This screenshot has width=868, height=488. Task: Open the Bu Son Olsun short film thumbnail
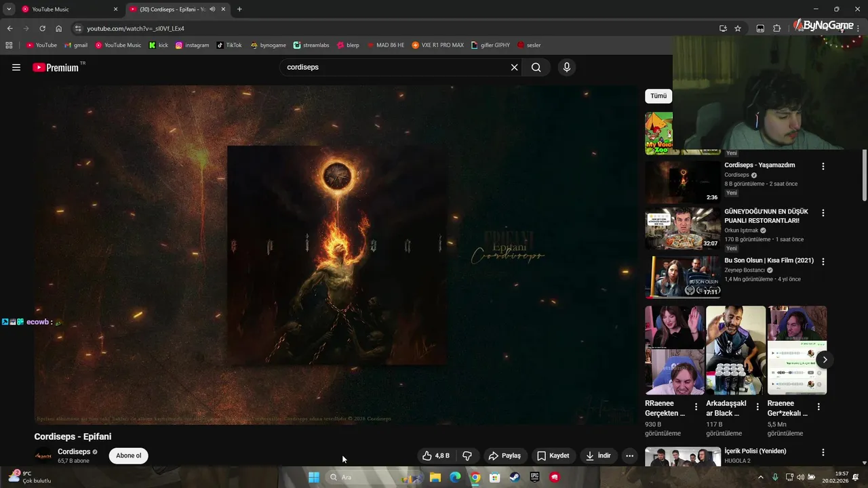click(682, 277)
